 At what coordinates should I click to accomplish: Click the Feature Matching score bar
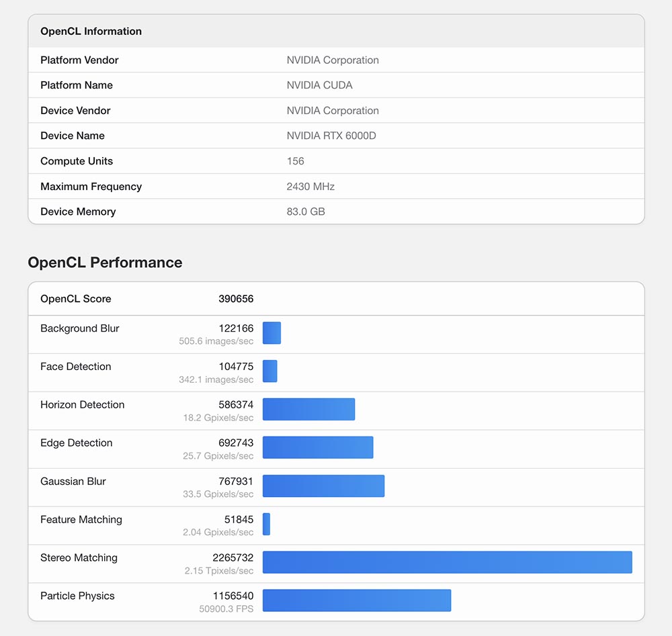pos(266,524)
